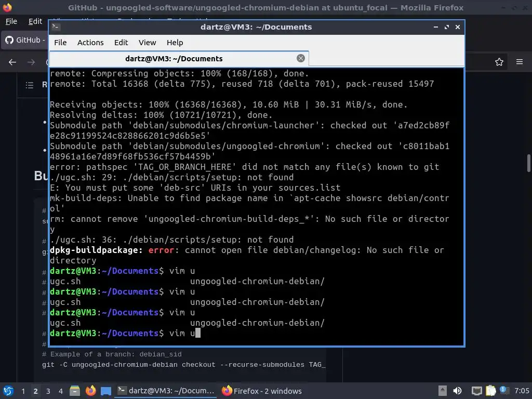Launch file manager from panel

pos(75,391)
